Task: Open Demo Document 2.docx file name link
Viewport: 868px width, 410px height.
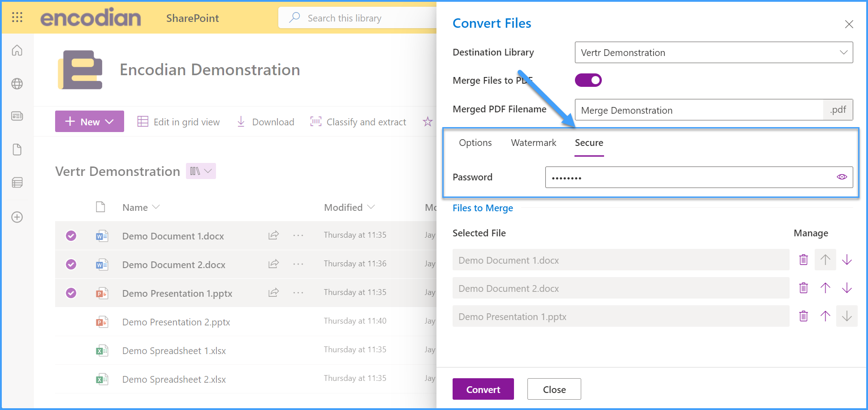Action: point(174,265)
